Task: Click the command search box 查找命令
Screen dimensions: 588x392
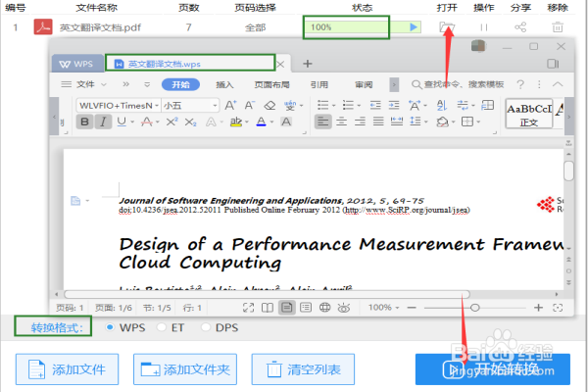Action: [459, 84]
